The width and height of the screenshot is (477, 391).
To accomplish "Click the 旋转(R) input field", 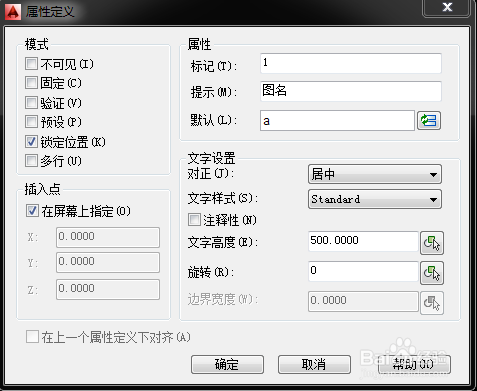I will point(363,271).
